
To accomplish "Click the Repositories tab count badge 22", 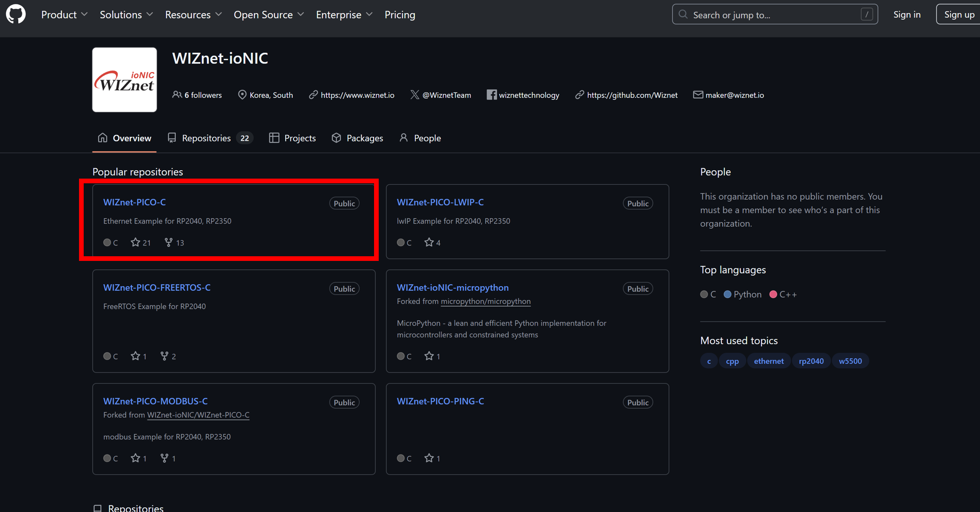I will 245,138.
